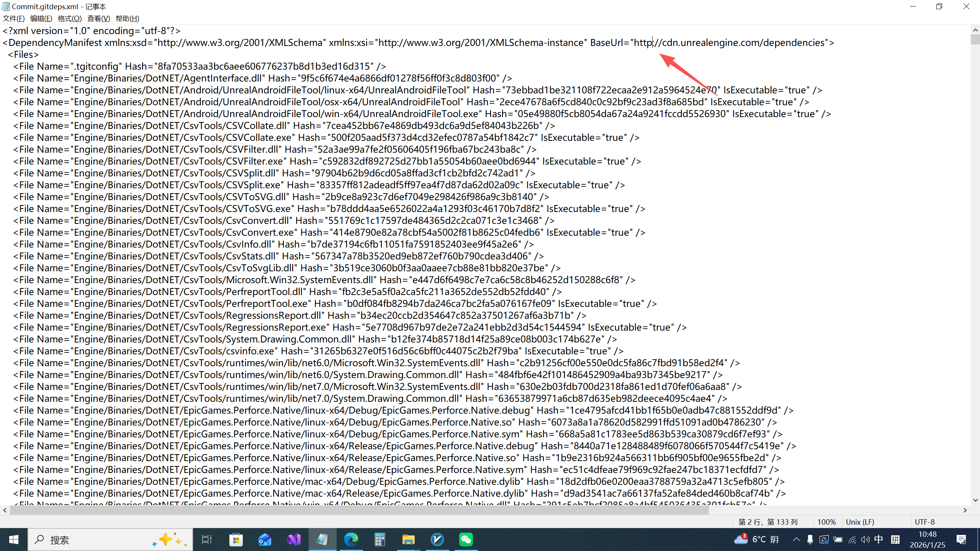The image size is (980, 551).
Task: Open File Explorer from the taskbar
Action: [408, 540]
